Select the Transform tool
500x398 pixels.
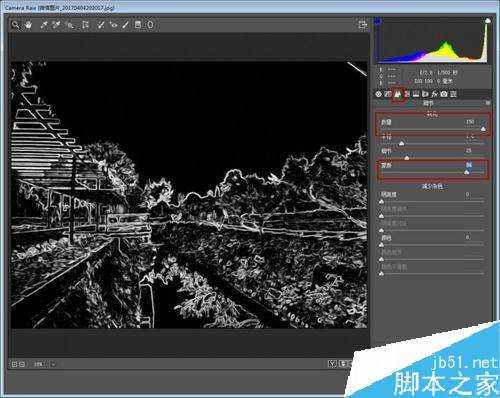click(85, 25)
